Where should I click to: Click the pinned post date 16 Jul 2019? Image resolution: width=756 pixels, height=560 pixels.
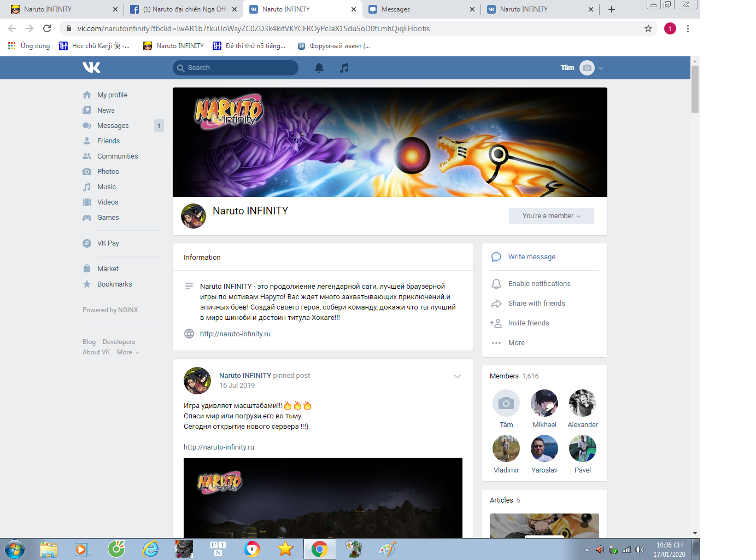coord(237,385)
